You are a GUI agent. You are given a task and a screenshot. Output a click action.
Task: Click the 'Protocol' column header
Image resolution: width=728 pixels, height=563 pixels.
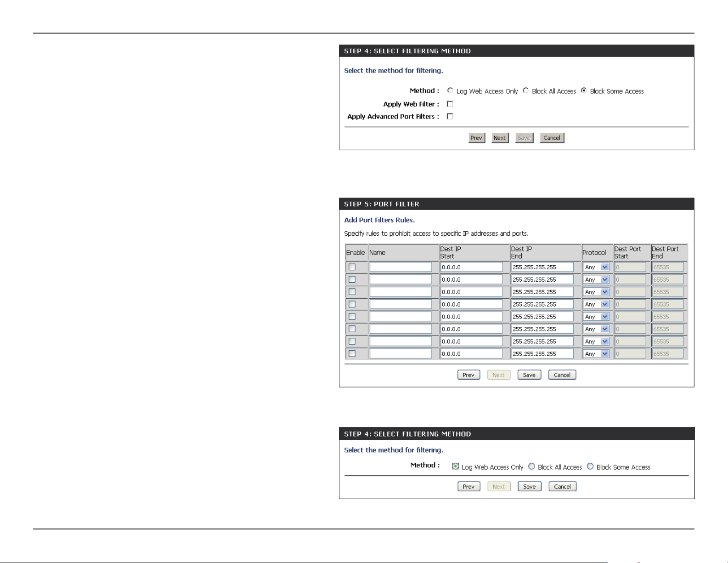point(594,252)
